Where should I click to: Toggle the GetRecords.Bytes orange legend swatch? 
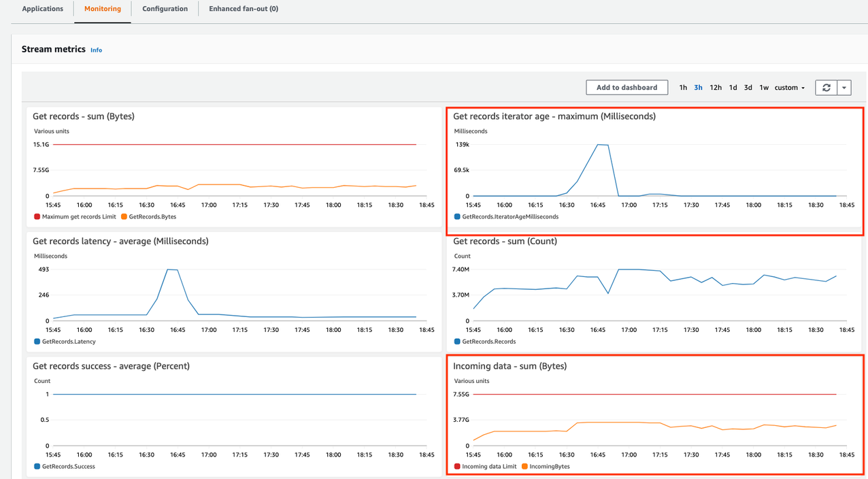tap(124, 217)
